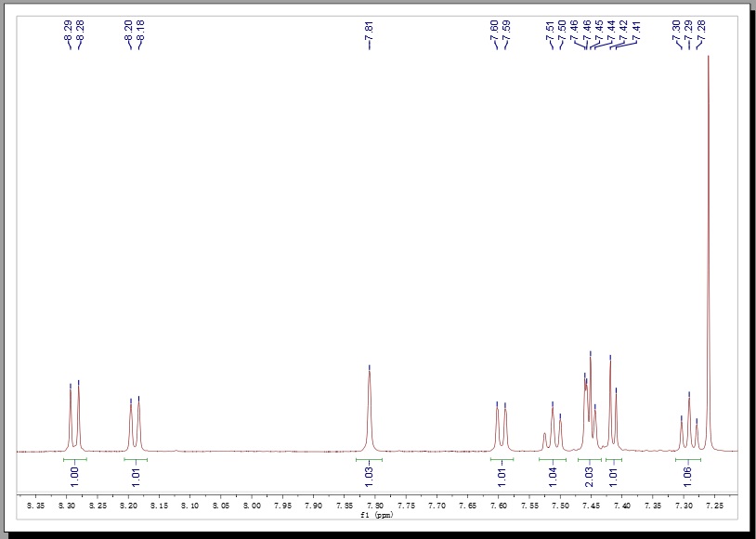Select the 1.06 integral value

click(687, 477)
